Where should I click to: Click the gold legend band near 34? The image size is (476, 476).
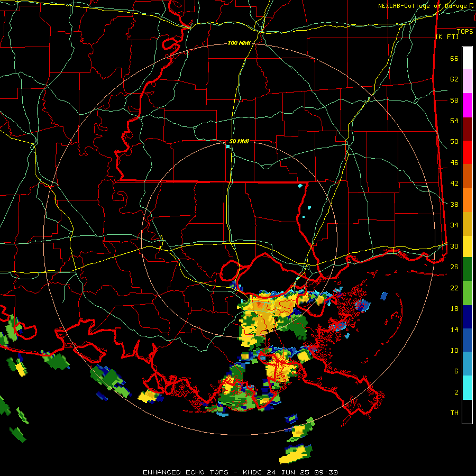tap(467, 224)
